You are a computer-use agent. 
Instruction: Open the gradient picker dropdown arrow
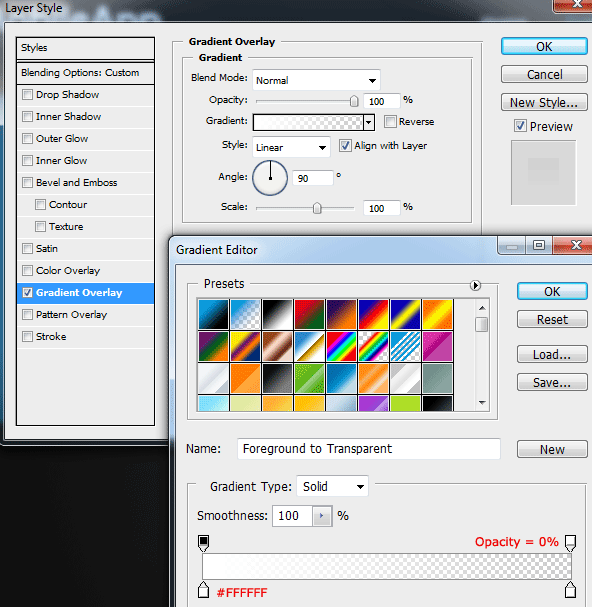click(x=369, y=123)
